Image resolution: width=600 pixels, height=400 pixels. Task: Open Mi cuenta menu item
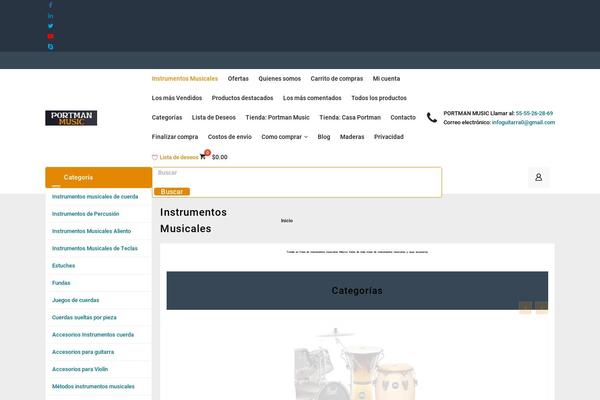(386, 78)
